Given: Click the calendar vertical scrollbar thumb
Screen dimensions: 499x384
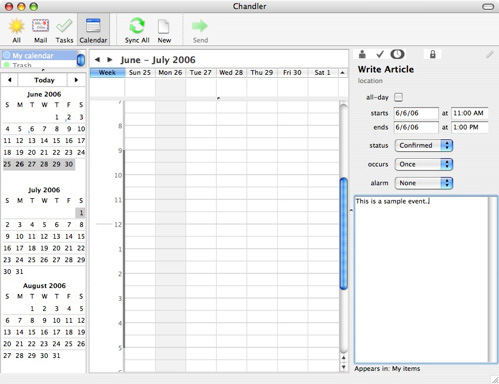Looking at the screenshot, I should [x=343, y=233].
